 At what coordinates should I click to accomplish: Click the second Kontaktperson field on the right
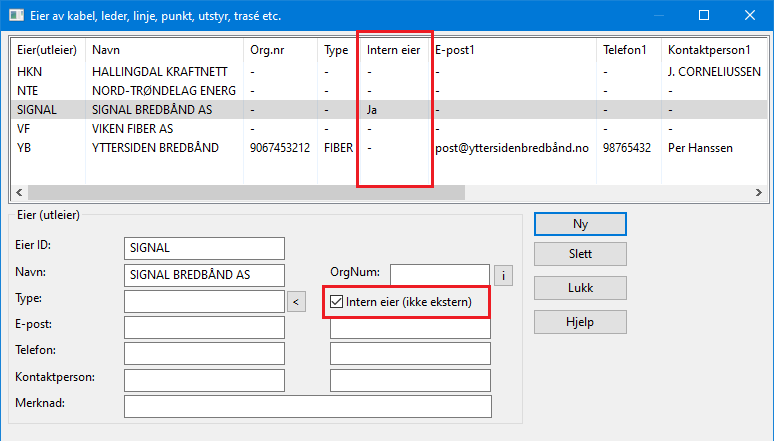pos(410,380)
